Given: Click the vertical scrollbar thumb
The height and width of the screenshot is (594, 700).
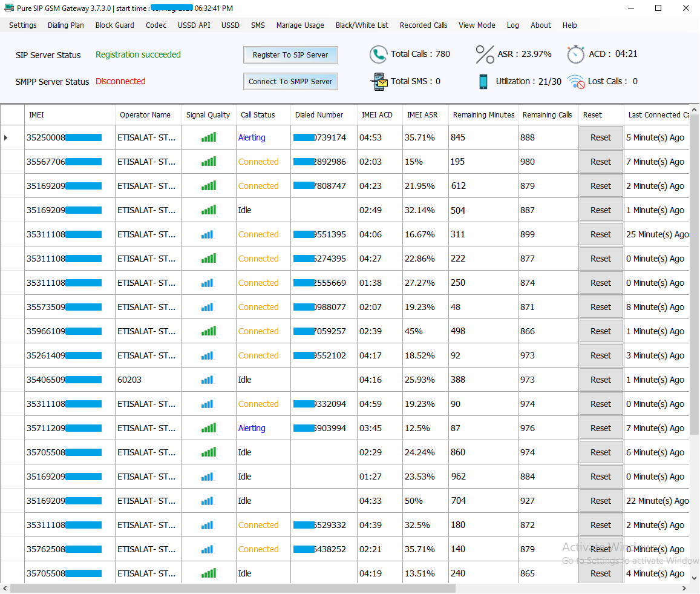Looking at the screenshot, I should point(694,272).
